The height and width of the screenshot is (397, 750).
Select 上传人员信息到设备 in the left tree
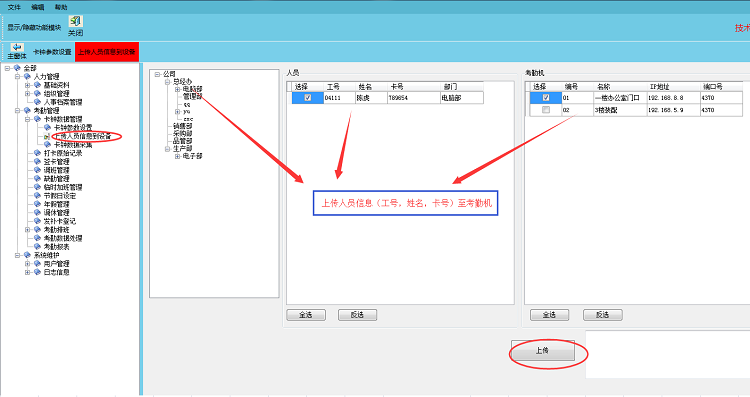(82, 136)
